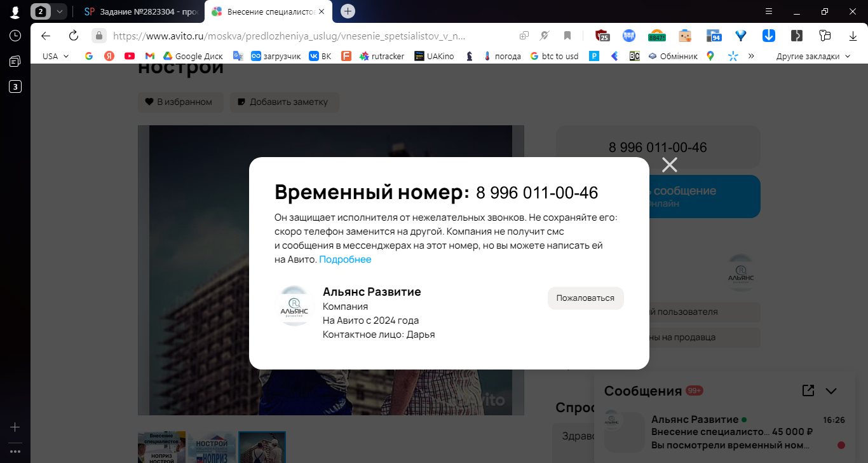The width and height of the screenshot is (868, 463).
Task: Open the Обмінник bookmark
Action: pos(672,56)
